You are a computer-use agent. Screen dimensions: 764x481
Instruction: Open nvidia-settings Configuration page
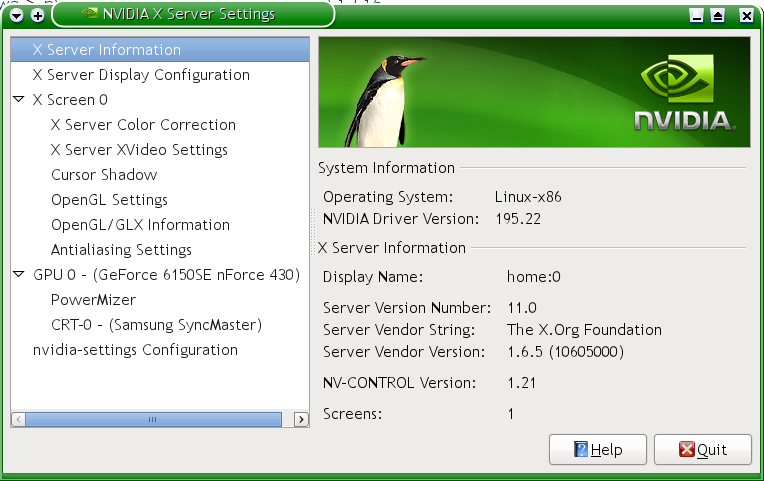[x=135, y=350]
